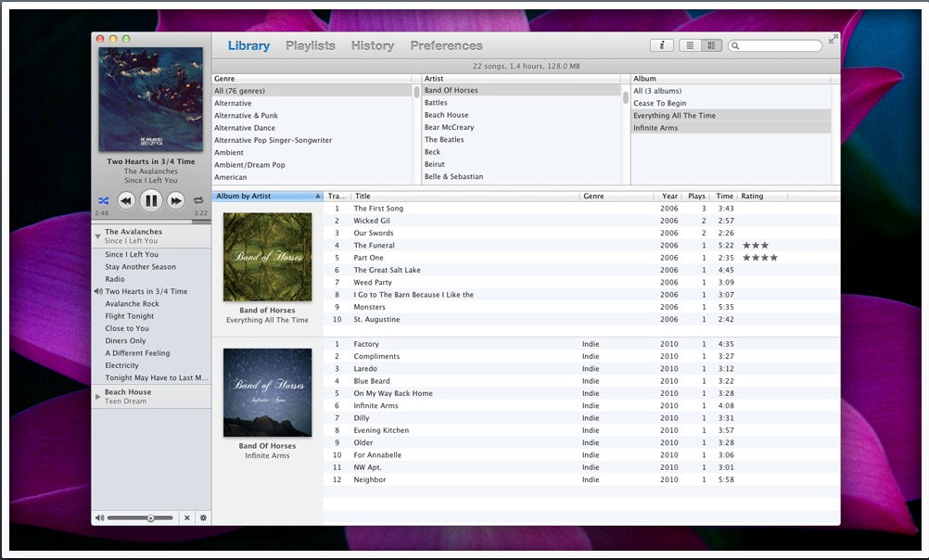
Task: Toggle shuffle playback
Action: (104, 201)
